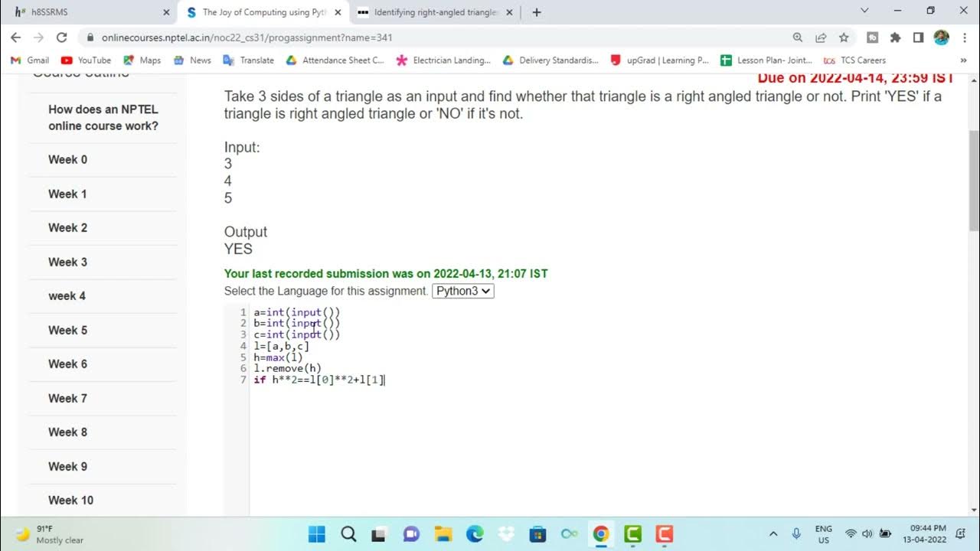980x551 pixels.
Task: Open taskbar Search magnifier
Action: [348, 534]
